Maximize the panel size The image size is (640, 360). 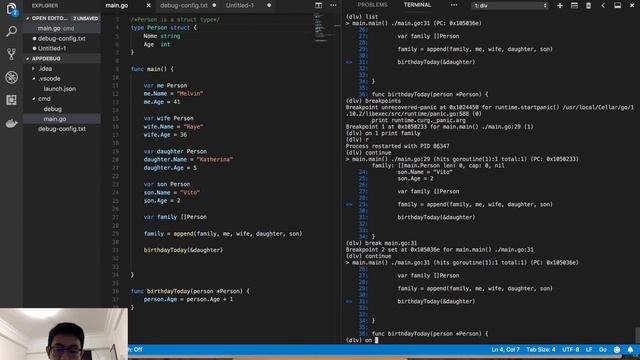point(618,6)
